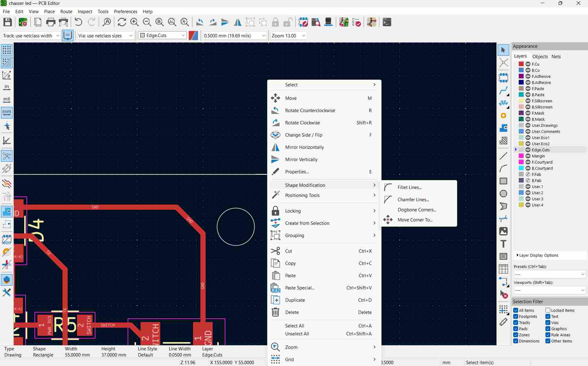The height and width of the screenshot is (366, 588).
Task: Click the Zoom In toolbar icon
Action: click(134, 22)
